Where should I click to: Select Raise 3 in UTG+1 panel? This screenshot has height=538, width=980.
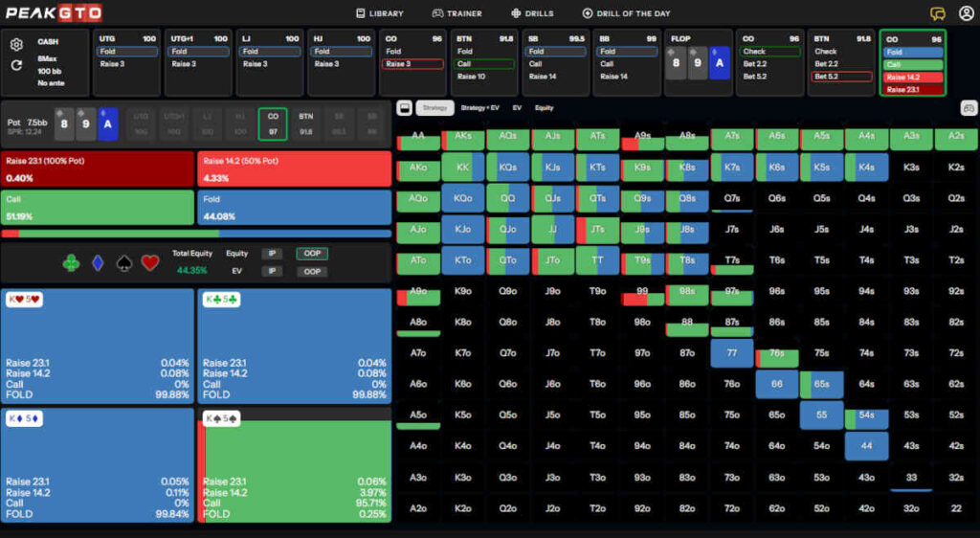tap(184, 64)
